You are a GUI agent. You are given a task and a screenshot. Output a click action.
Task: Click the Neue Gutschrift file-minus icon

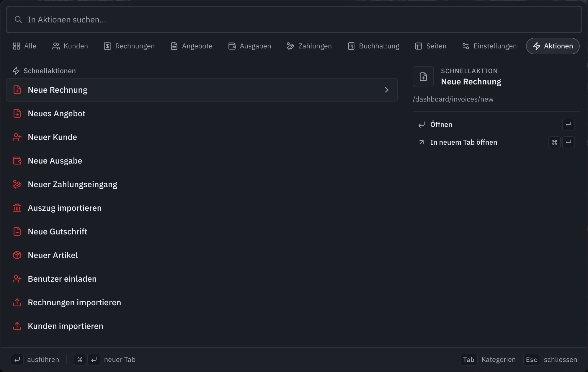coord(17,231)
